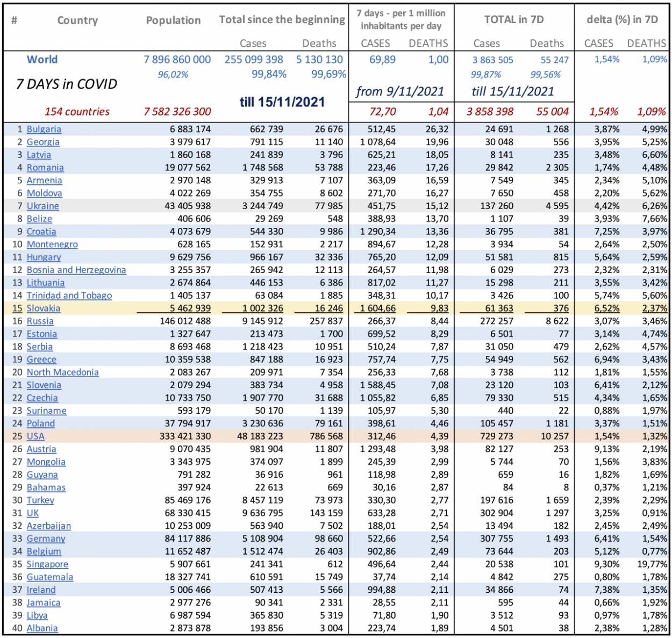Click the 'delta (%) in 7D' header
The height and width of the screenshot is (638, 672).
(x=622, y=20)
